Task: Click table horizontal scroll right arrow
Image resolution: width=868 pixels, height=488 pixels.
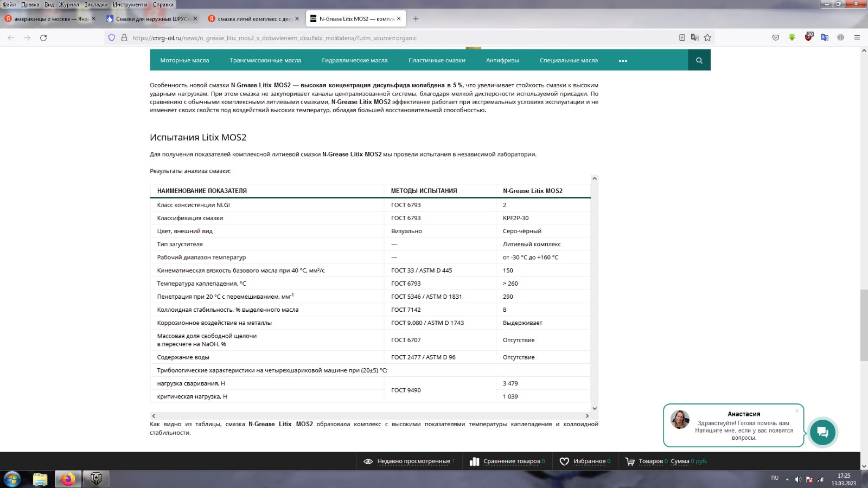Action: click(587, 416)
